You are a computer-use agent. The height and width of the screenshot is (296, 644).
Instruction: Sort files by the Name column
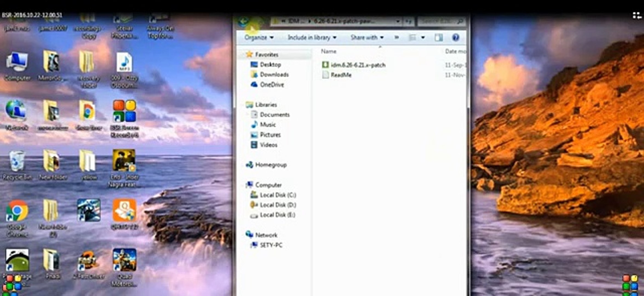point(328,51)
